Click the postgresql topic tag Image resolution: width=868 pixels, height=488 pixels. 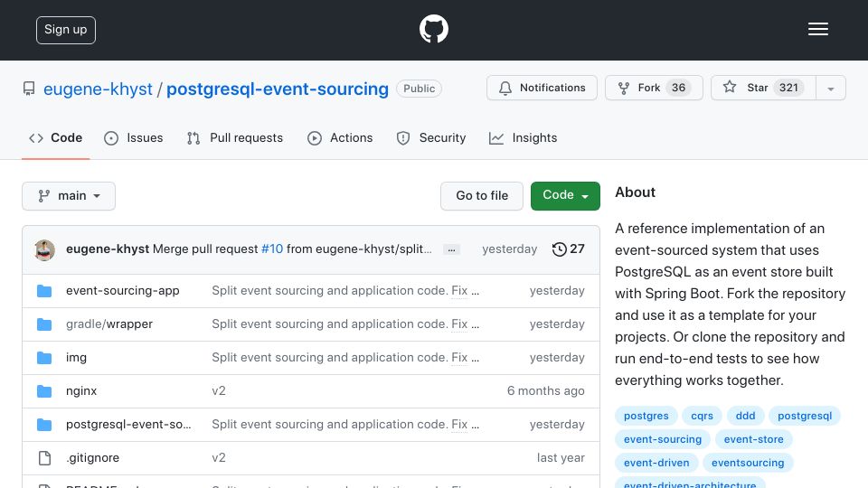point(805,416)
